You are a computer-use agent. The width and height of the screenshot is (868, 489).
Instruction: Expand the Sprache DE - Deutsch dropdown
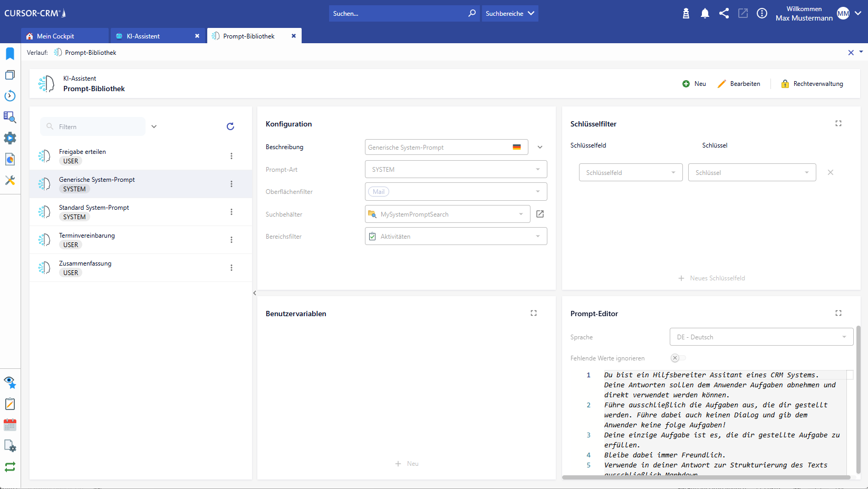(x=761, y=337)
